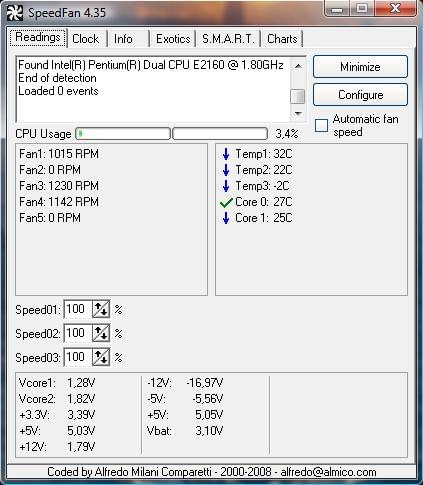Click the 'Temp1: 32C' text
423x485 pixels.
tap(264, 154)
